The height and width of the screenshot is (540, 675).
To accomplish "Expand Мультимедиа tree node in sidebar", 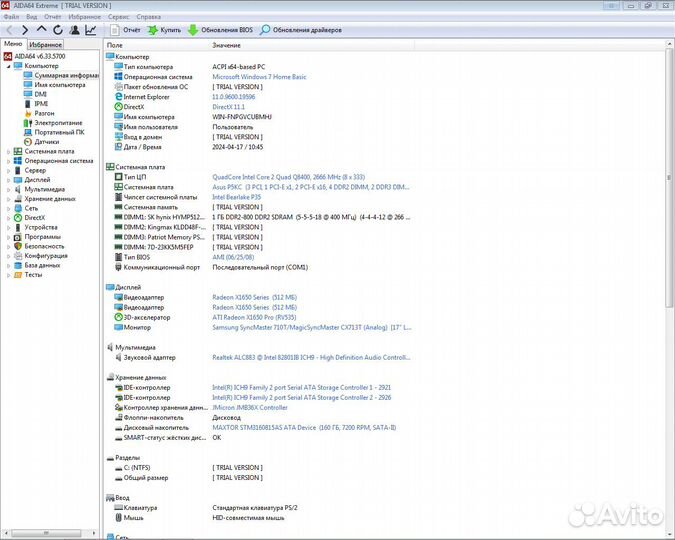I will point(8,189).
